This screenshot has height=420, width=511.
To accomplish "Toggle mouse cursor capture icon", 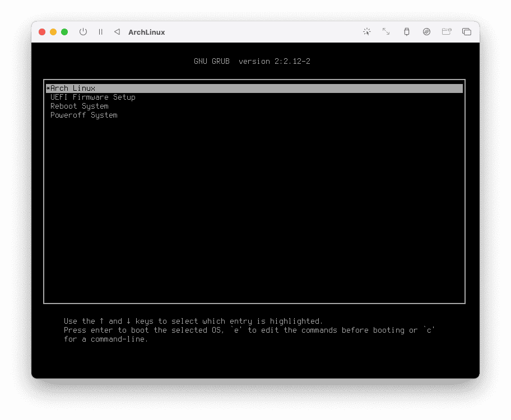I will (367, 31).
